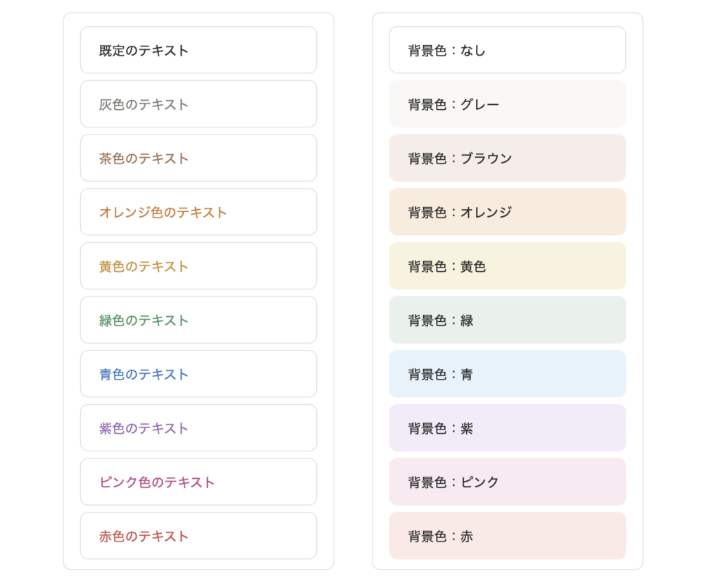The width and height of the screenshot is (721, 588).
Task: Select the 青色のテキスト blue text sample
Action: click(x=199, y=374)
